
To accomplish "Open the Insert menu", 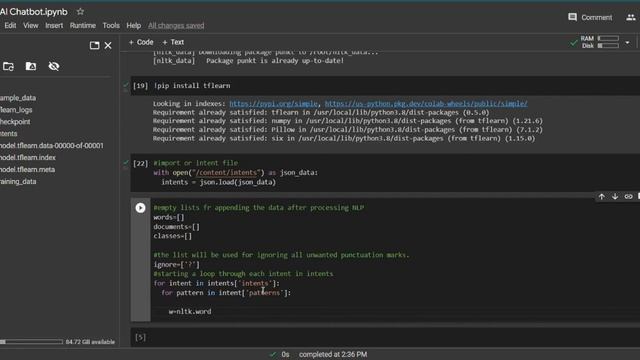I will tap(54, 25).
